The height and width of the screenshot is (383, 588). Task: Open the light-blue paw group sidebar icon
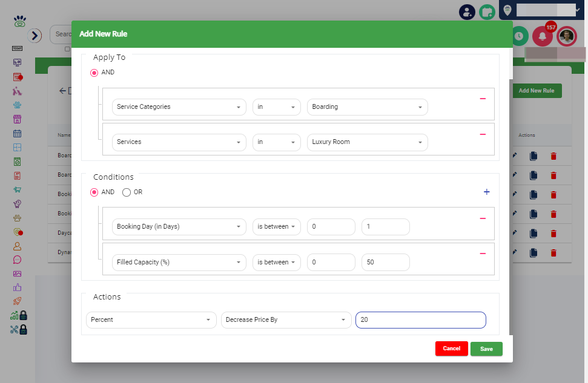[17, 105]
